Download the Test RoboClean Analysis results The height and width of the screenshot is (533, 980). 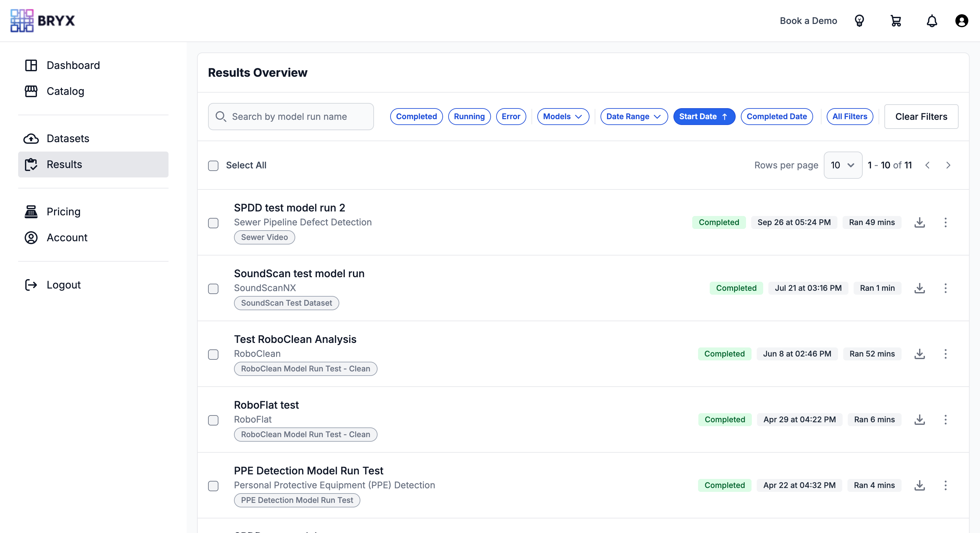coord(919,354)
